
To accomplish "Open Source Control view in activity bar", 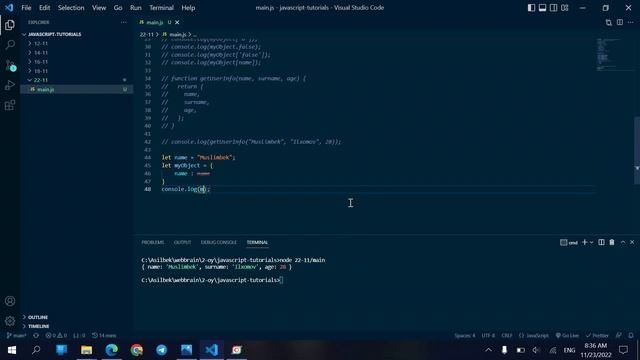I will coord(10,65).
